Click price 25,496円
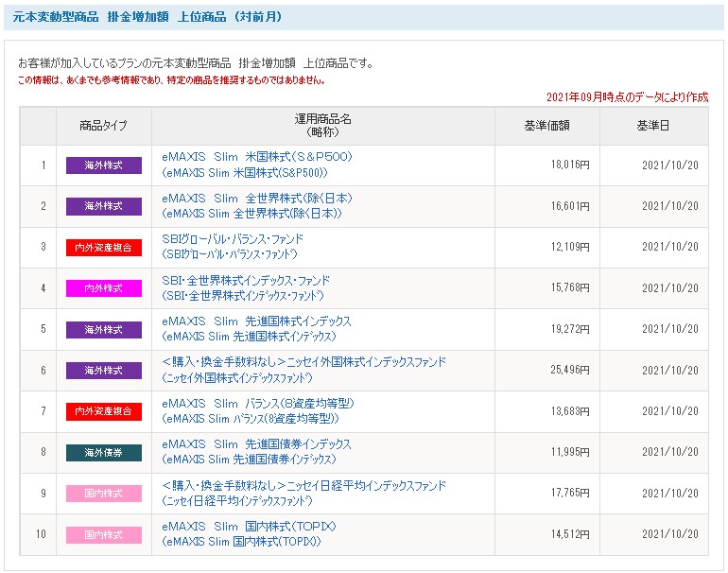The image size is (728, 573). (570, 370)
